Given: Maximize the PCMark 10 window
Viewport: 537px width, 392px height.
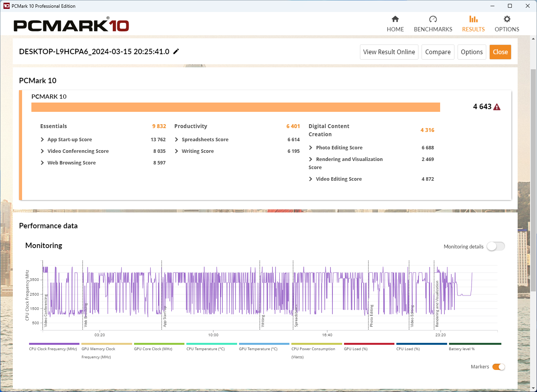Looking at the screenshot, I should [x=510, y=6].
